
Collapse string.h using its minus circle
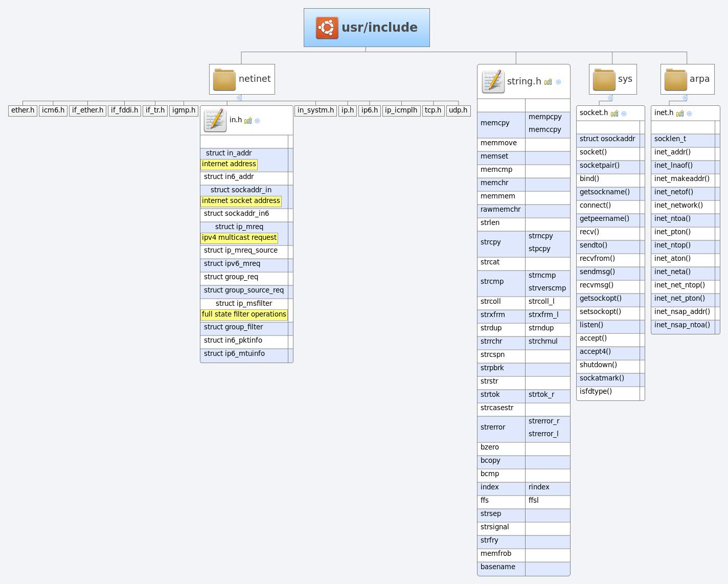[559, 81]
